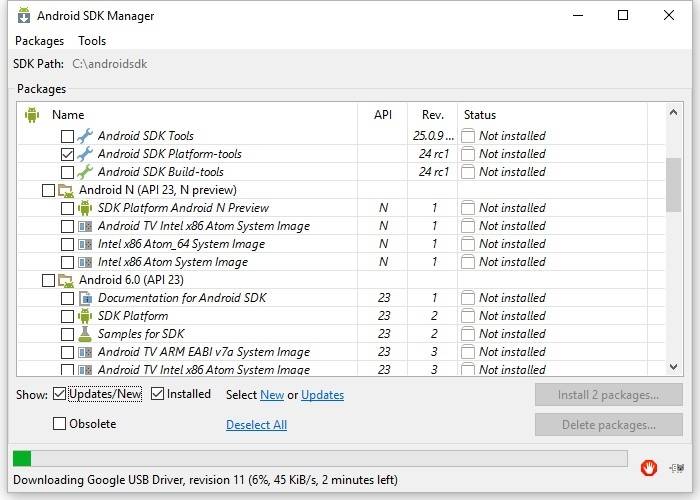Viewport: 700px width, 500px height.
Task: Click the scrollbar up arrow
Action: tap(673, 112)
